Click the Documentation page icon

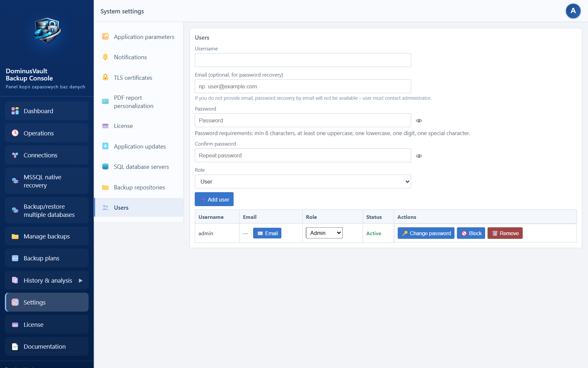(x=15, y=346)
